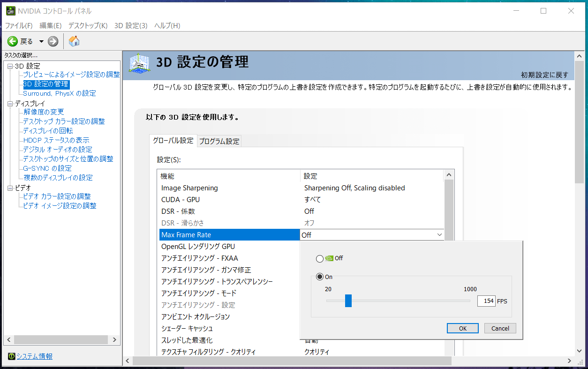Viewport: 588px width, 369px height.
Task: Select the OpenGL レンダリング GPU row
Action: click(229, 247)
